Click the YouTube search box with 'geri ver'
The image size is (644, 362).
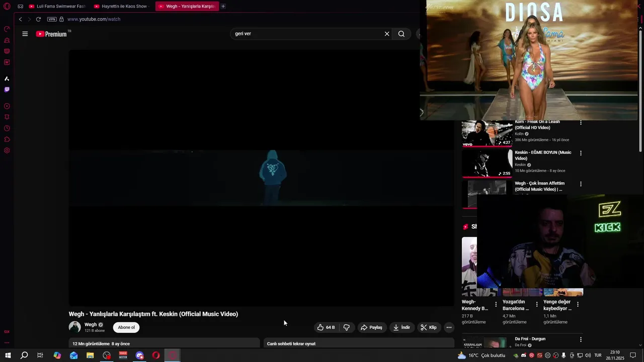pos(307,34)
